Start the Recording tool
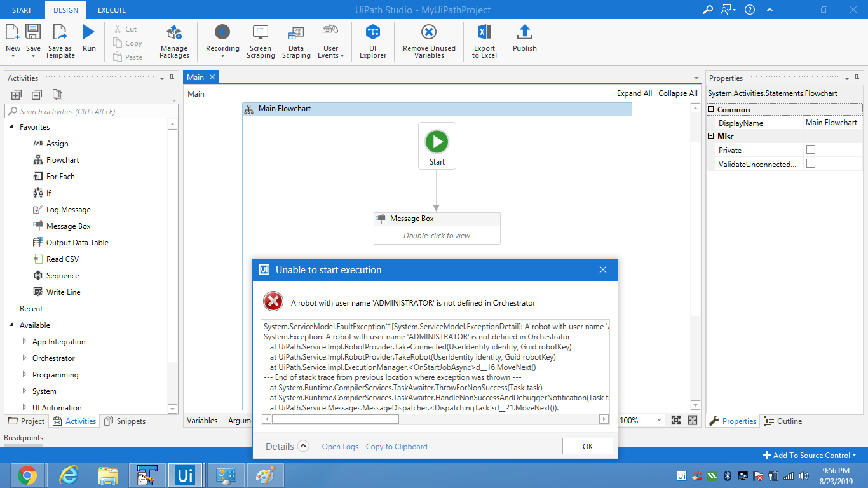Screen dimensions: 868x488 point(222,41)
